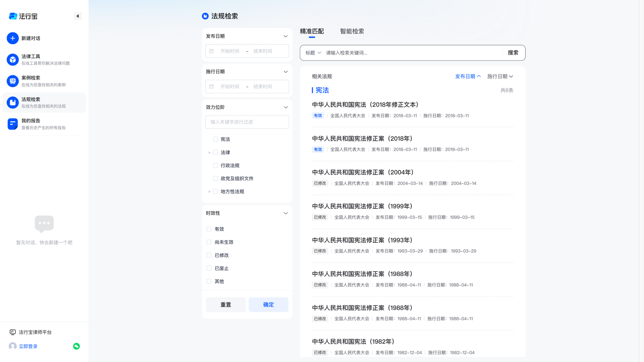Open 我的报告 sidebar item

tap(44, 124)
